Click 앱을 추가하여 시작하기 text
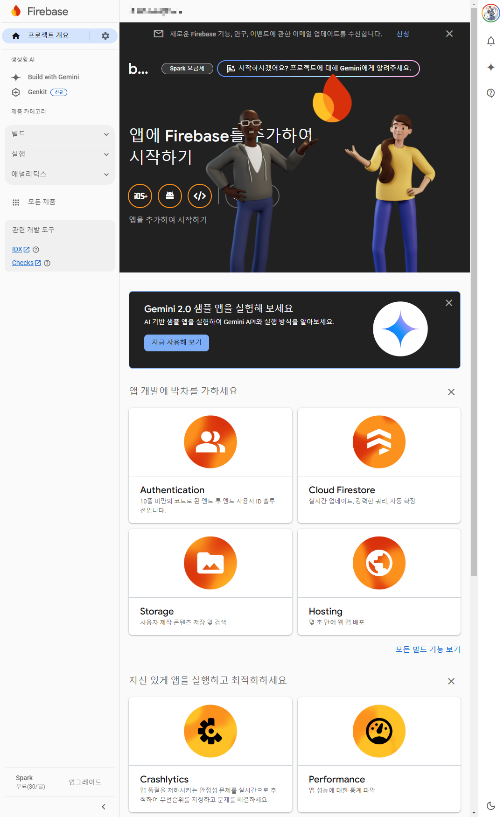Screen dimensions: 504x817 point(168,220)
